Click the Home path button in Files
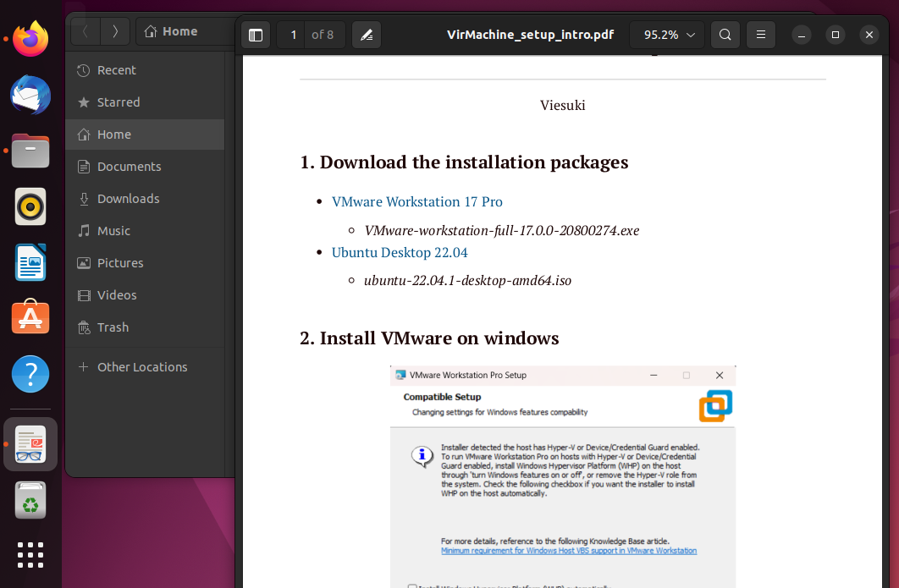 (x=171, y=31)
